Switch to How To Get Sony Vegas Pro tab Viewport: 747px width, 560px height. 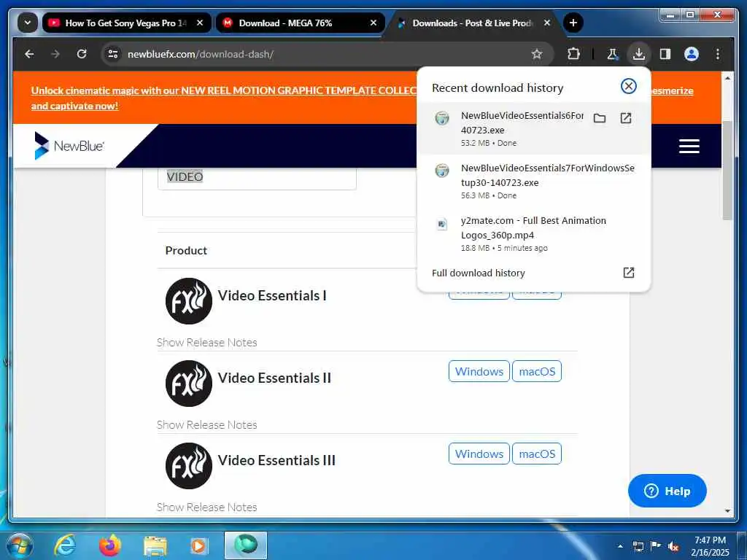[x=126, y=23]
